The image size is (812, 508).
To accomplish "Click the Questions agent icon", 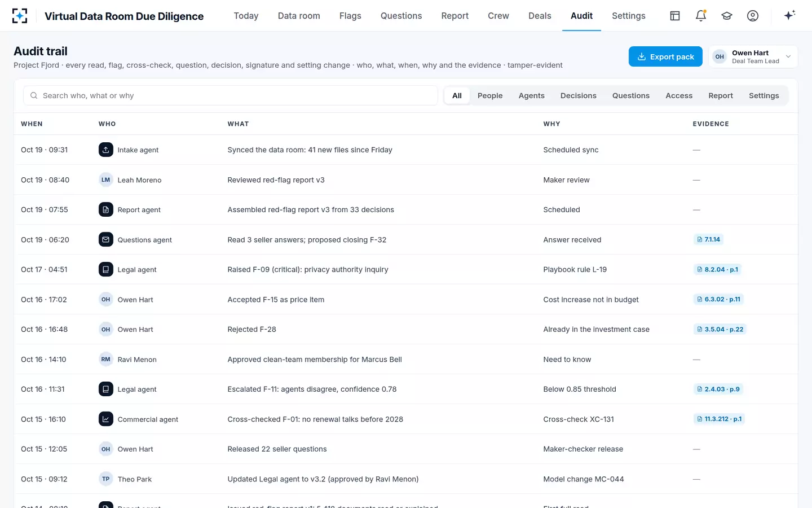I will coord(106,239).
